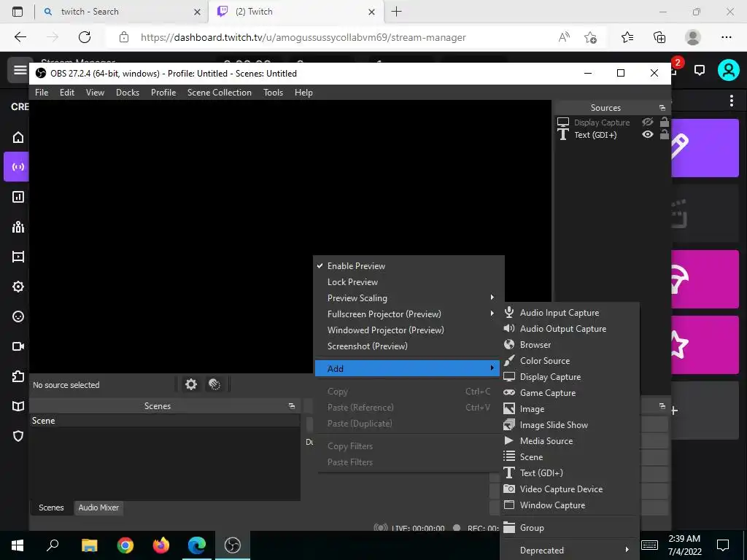Add an Image Slide Show source

coord(569,425)
